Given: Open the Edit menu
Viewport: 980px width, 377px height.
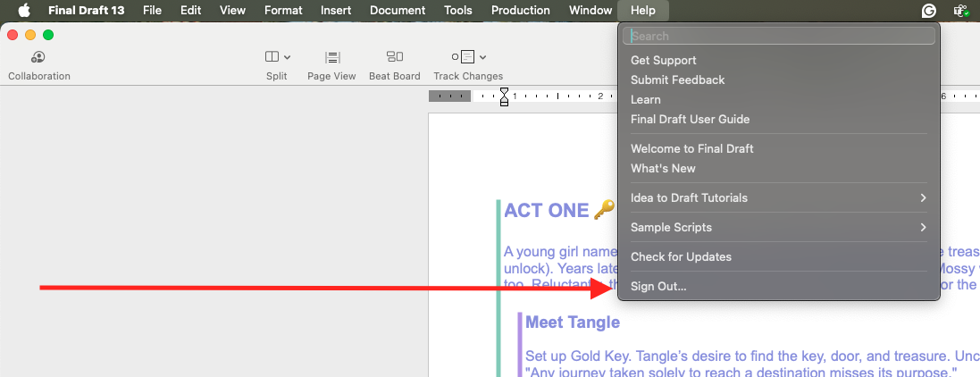Looking at the screenshot, I should pyautogui.click(x=190, y=10).
